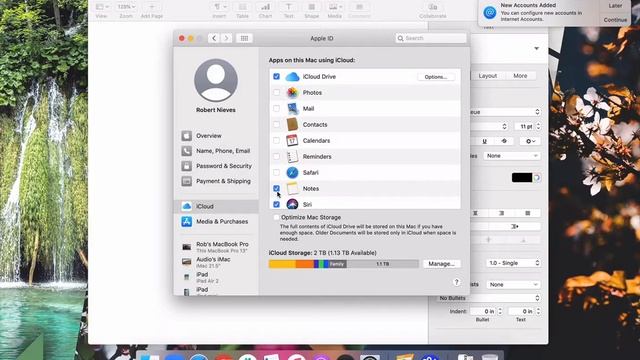Enable the Safari checkbox
Viewport: 640px width, 360px height.
(276, 172)
